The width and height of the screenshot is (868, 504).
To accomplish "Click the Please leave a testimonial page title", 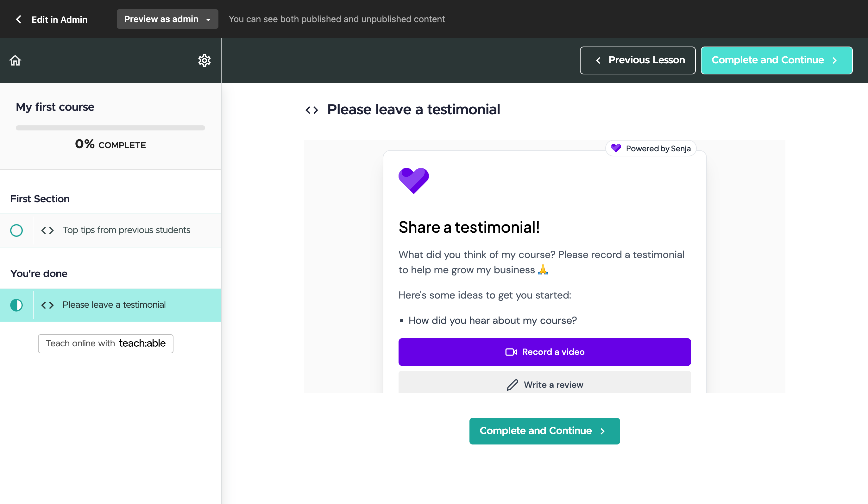I will coord(413,110).
